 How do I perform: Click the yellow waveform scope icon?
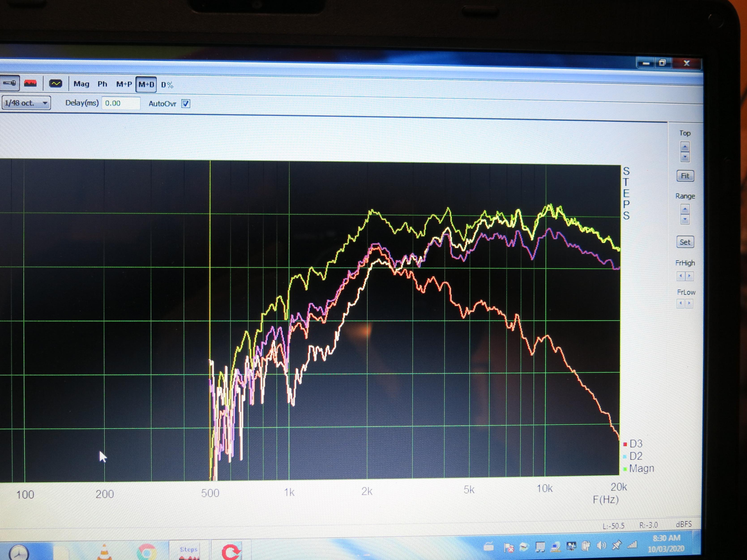click(x=55, y=84)
